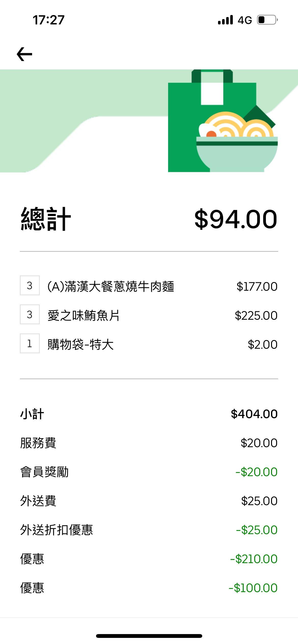Tap quantity box for 愛之味鮪魚片
298x644 pixels.
click(30, 314)
